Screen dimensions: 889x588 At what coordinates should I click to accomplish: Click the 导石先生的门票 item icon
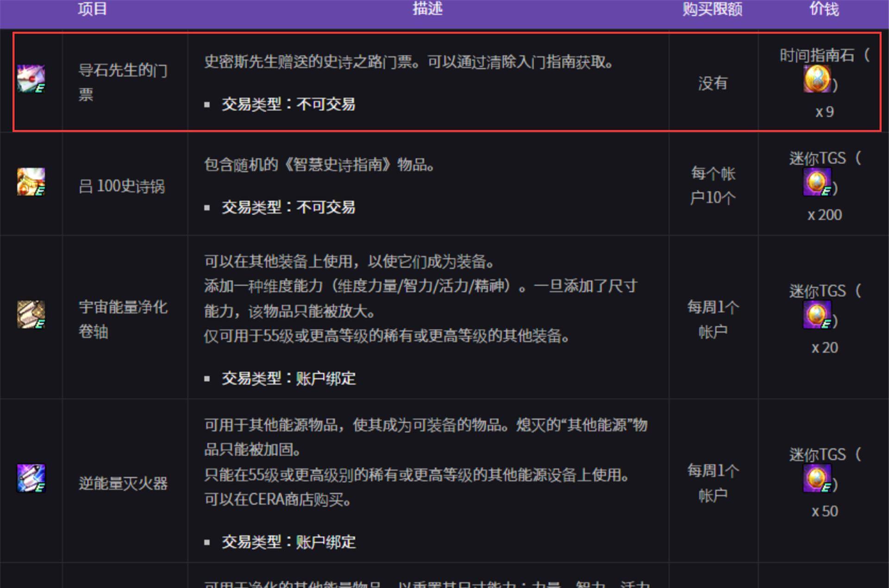point(31,79)
